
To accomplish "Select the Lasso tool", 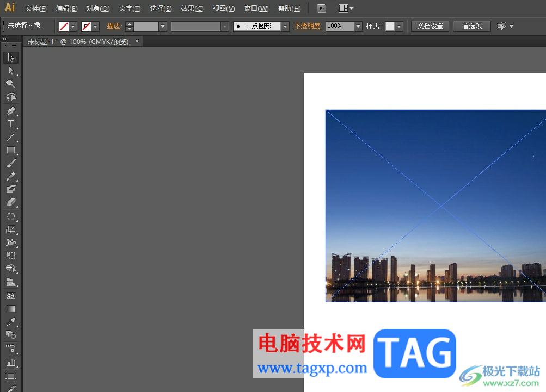I will click(11, 97).
